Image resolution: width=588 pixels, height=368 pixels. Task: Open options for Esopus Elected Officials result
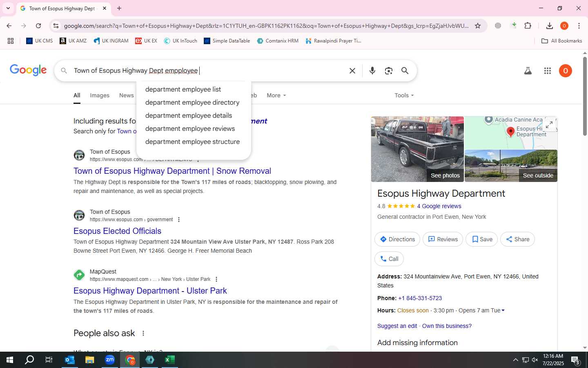179,220
